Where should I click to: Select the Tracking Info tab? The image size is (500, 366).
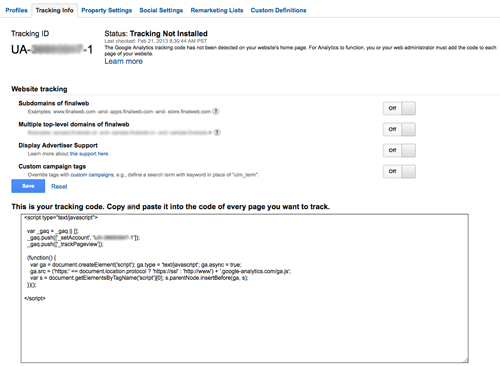(x=55, y=10)
